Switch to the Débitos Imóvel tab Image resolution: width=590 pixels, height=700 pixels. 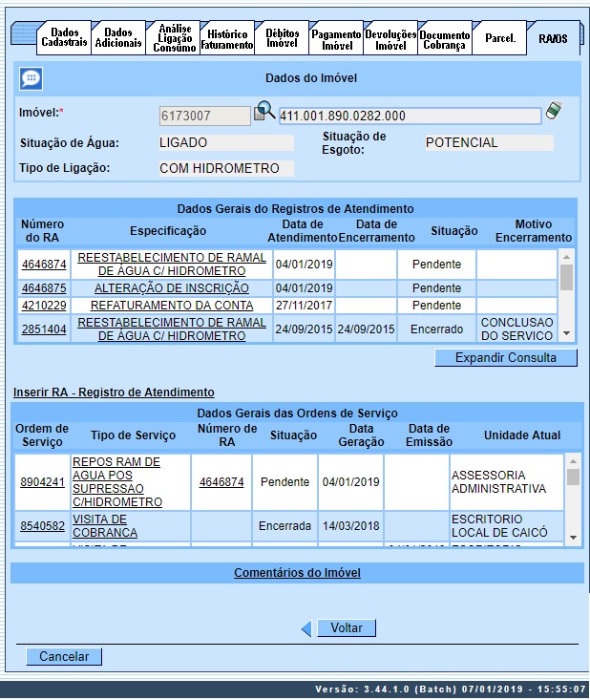point(282,39)
